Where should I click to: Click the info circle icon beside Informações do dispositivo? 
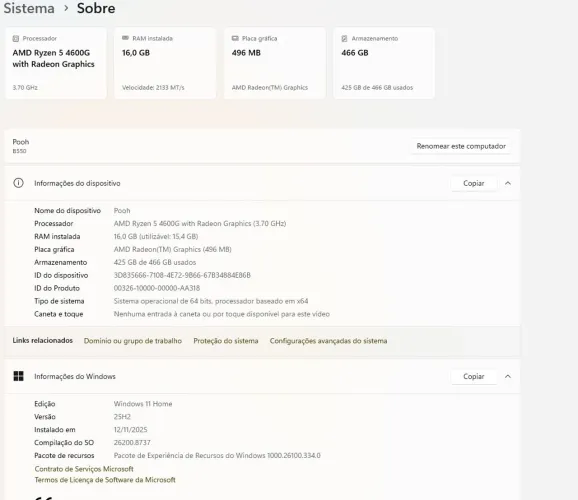pos(18,183)
